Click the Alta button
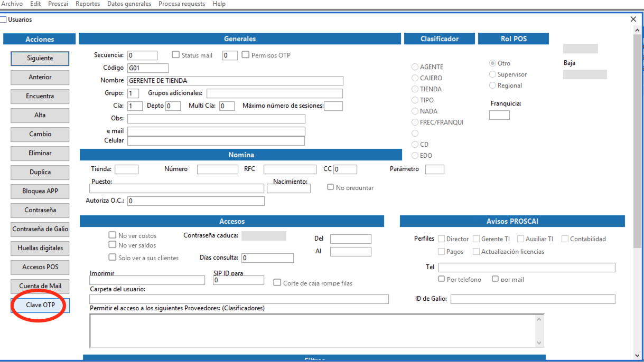This screenshot has height=362, width=644. click(x=40, y=115)
